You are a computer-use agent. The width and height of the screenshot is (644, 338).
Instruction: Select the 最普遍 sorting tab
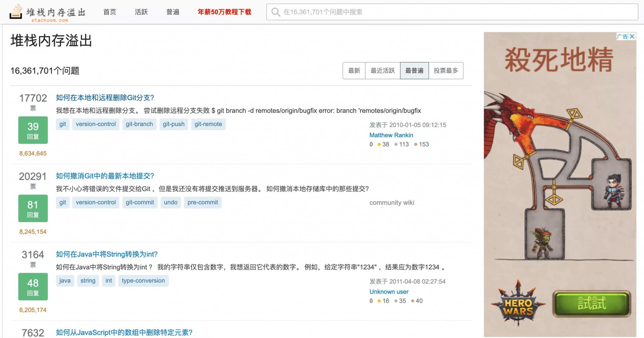click(x=414, y=70)
